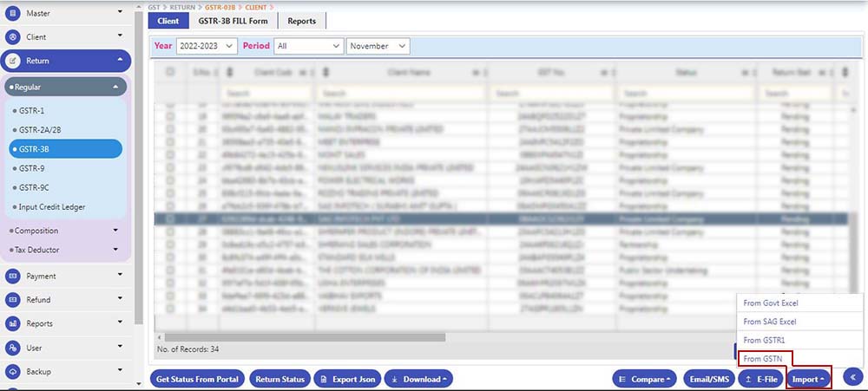Toggle the select-all checkbox in table header
This screenshot has width=868, height=391.
pyautogui.click(x=170, y=74)
